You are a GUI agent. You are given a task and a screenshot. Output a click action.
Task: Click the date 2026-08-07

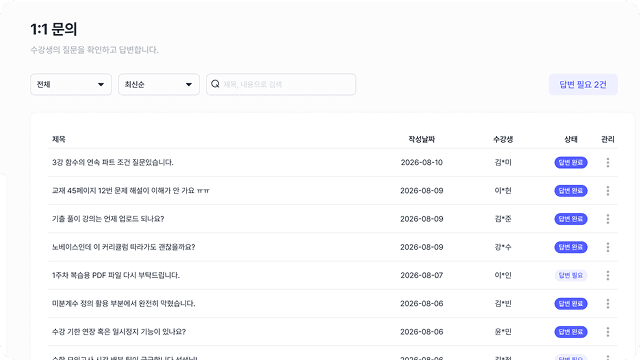point(422,275)
